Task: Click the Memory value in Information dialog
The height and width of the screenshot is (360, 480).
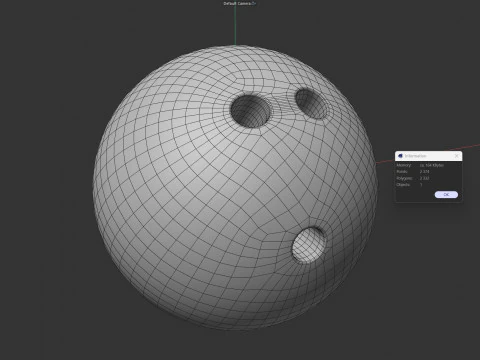Action: click(x=432, y=165)
